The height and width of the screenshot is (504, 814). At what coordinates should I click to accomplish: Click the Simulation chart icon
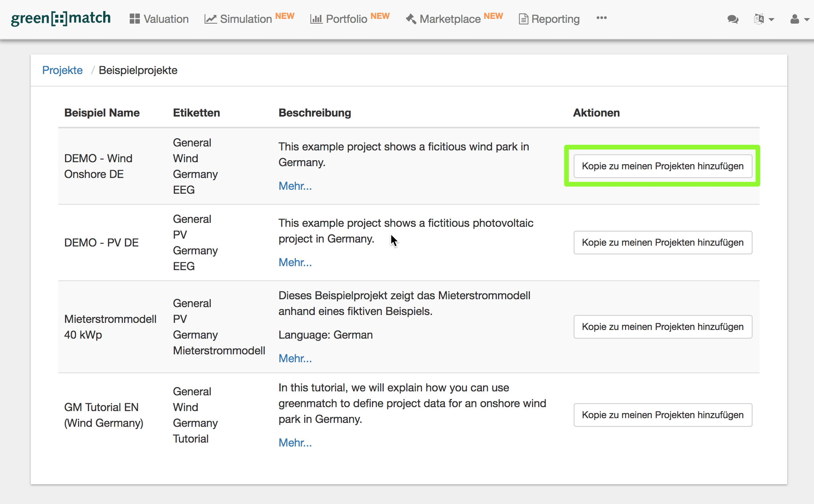click(210, 19)
